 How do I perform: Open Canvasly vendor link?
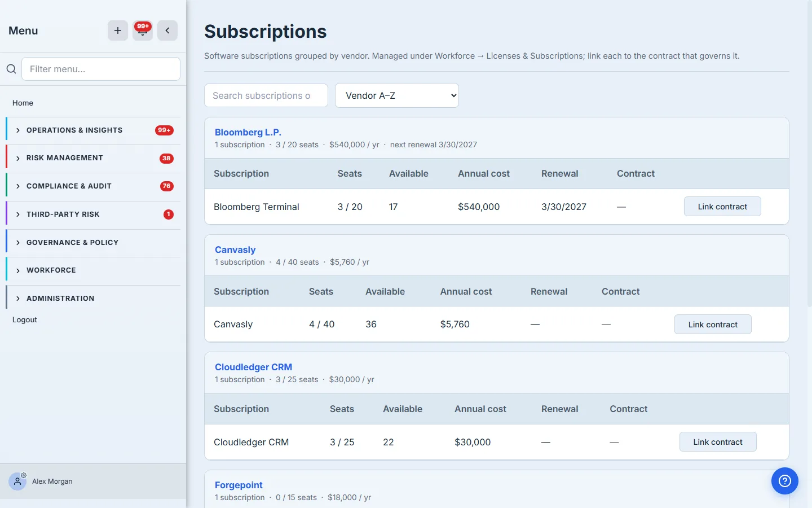(x=235, y=249)
